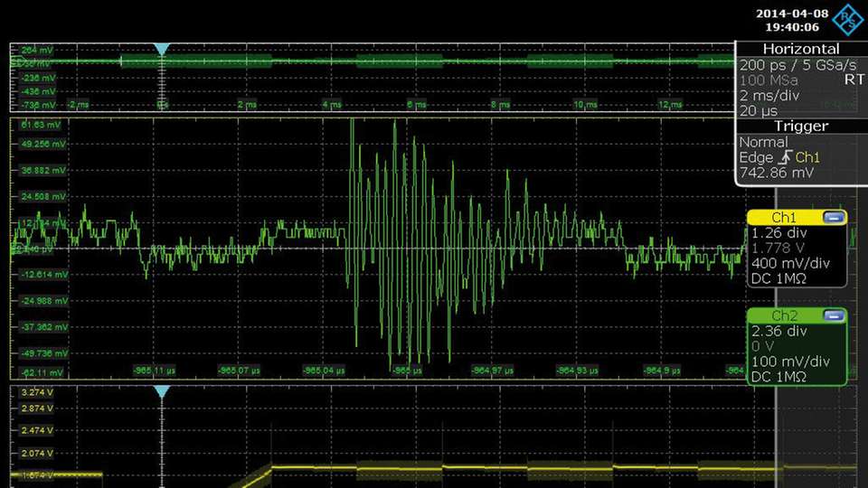The image size is (868, 488).
Task: Open the Trigger settings header
Action: tap(801, 127)
